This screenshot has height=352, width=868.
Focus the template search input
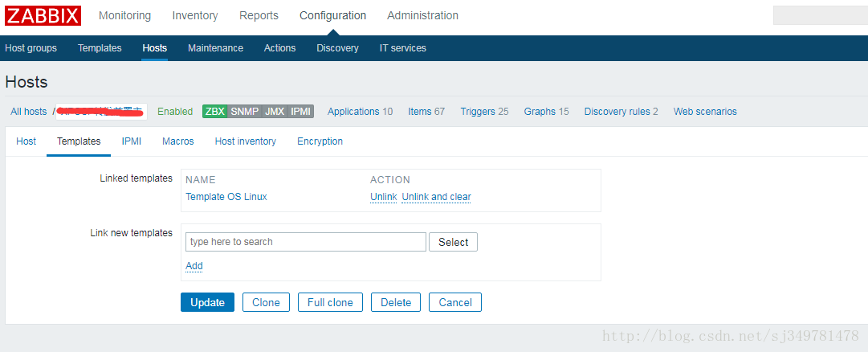(306, 242)
